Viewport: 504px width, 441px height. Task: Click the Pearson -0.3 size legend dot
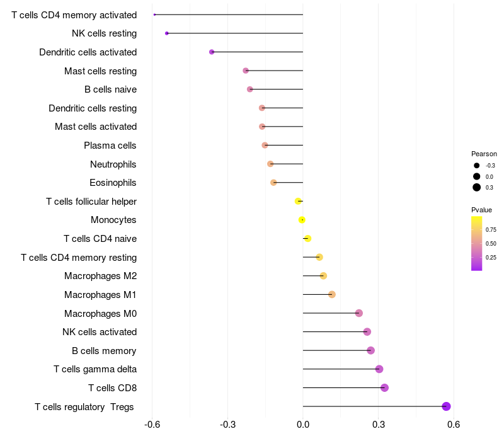click(477, 165)
